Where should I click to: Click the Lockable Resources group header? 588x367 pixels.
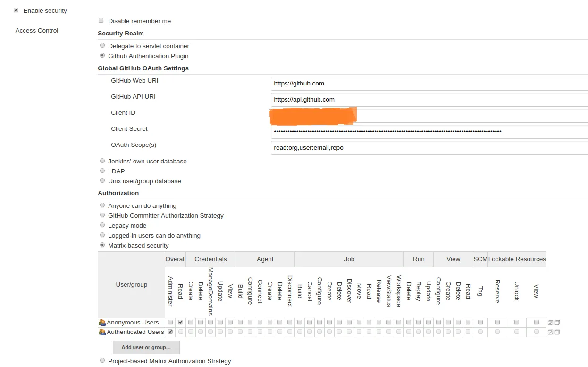517,259
